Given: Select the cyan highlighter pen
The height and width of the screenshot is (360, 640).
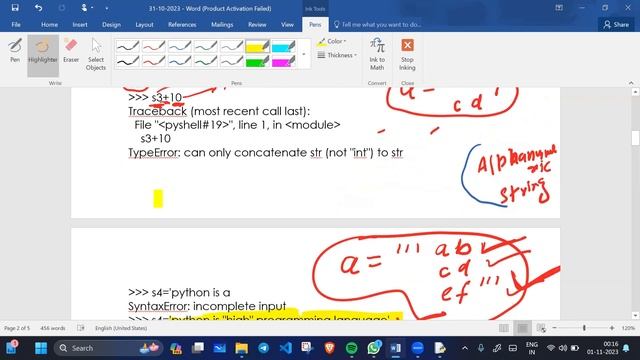Looking at the screenshot, I should [x=284, y=46].
